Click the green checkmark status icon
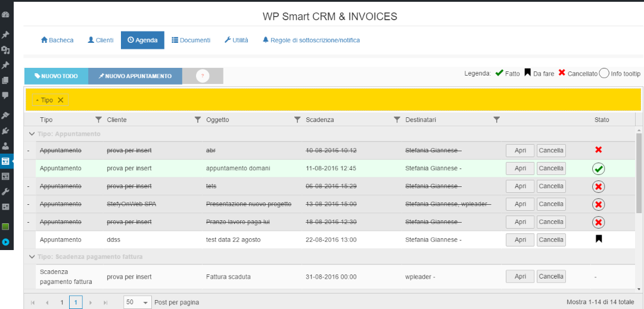The width and height of the screenshot is (644, 309). click(x=598, y=168)
